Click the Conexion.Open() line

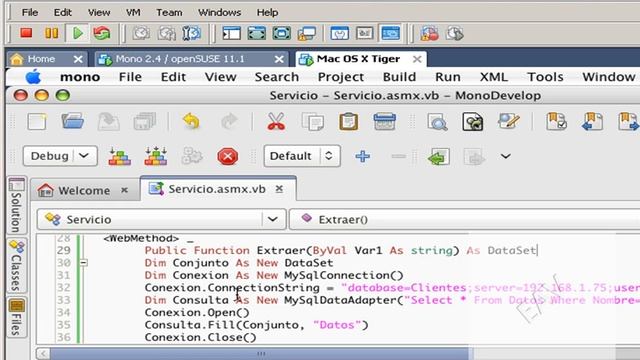(197, 313)
